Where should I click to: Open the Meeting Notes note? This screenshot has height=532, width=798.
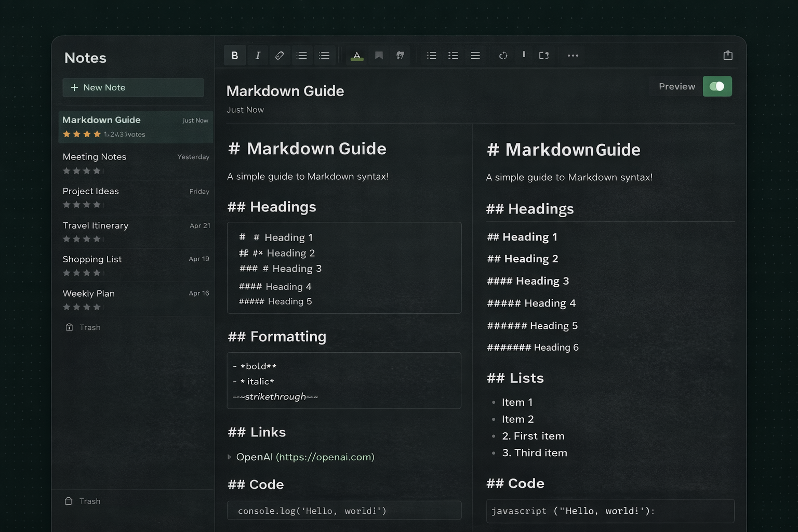95,157
